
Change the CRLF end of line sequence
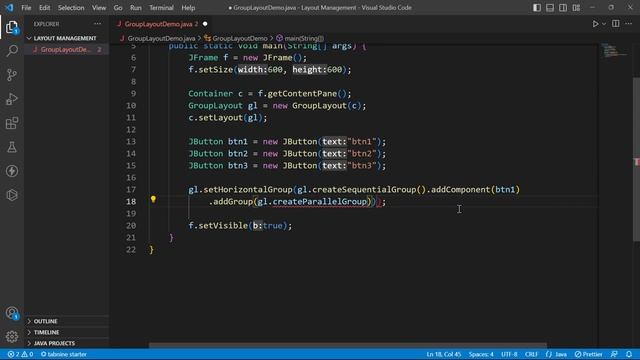click(531, 354)
